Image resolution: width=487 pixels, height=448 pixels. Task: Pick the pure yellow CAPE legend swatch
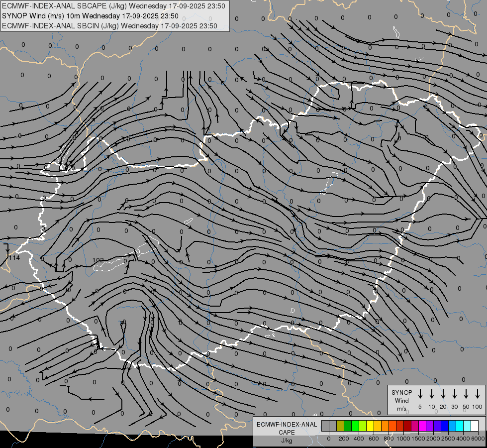(370, 426)
